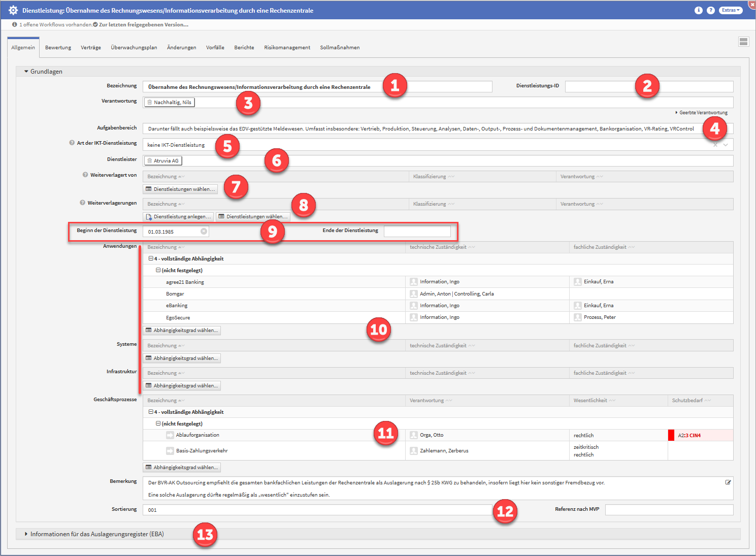Screen dimensions: 756x556
Task: Click edit icon in Bemerkung field
Action: pyautogui.click(x=728, y=482)
